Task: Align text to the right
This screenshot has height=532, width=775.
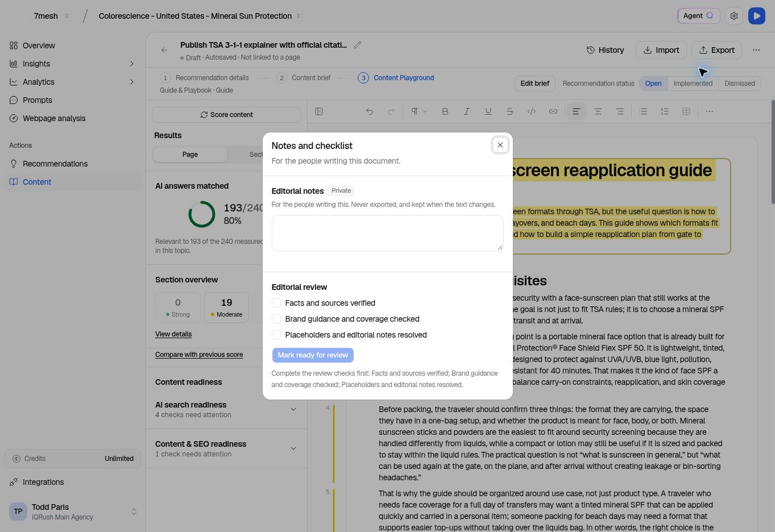Action: tap(620, 111)
